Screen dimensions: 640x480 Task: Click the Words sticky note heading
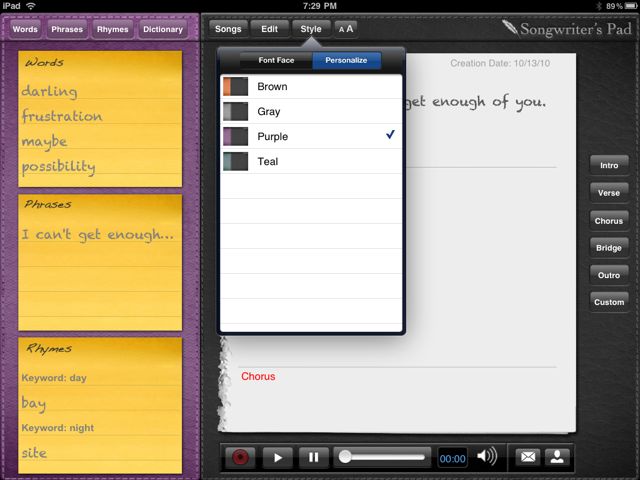coord(44,62)
